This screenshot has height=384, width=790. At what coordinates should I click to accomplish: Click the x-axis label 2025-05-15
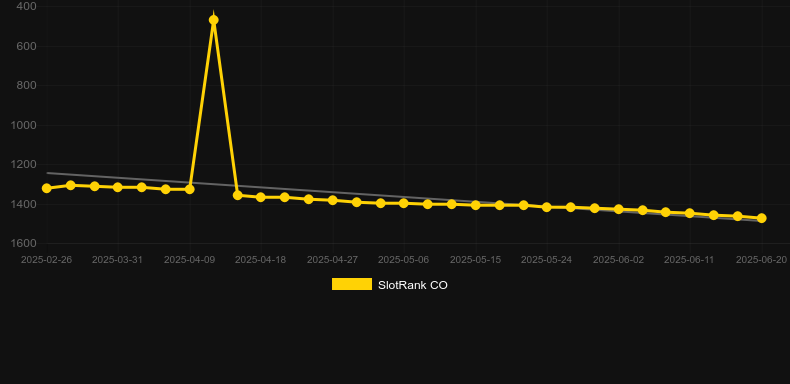point(476,260)
